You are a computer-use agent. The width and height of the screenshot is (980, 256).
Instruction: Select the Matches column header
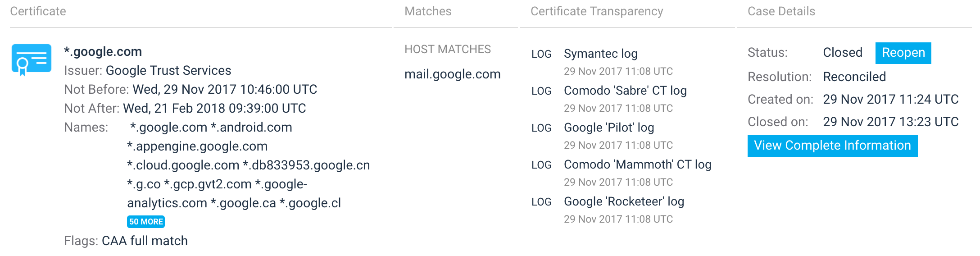428,11
